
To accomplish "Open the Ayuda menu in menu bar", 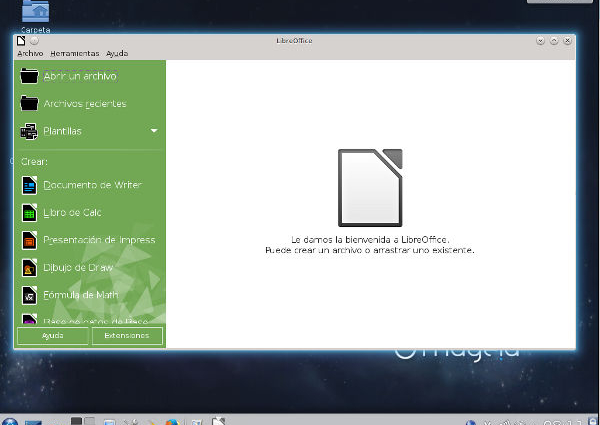I will [x=117, y=53].
